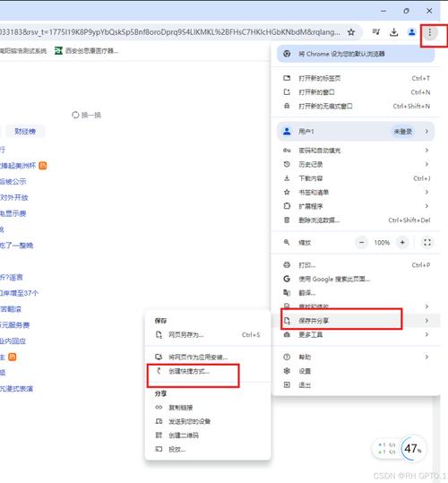Click the exit icon for 退出
Screen dimensions: 448x483
click(287, 384)
